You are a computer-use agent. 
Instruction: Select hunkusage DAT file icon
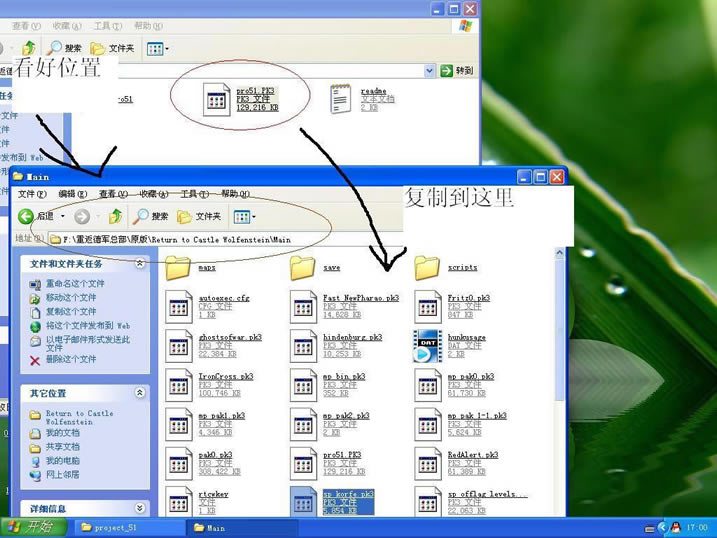[428, 346]
